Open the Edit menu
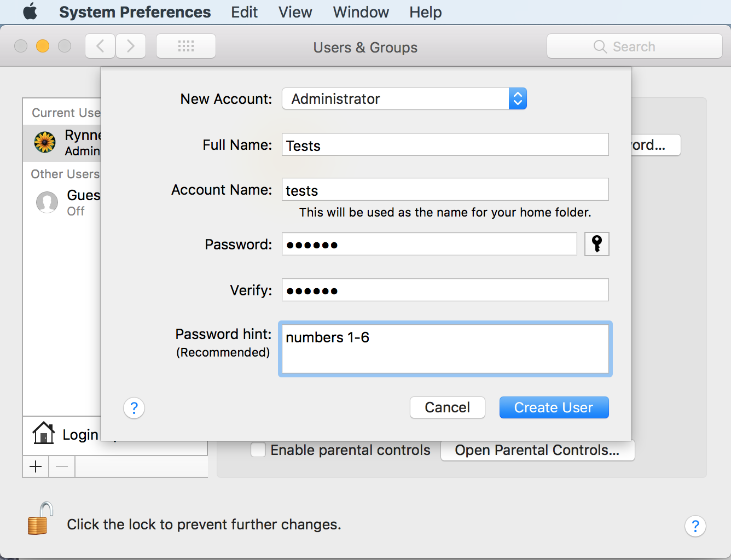The width and height of the screenshot is (731, 560). 244,12
